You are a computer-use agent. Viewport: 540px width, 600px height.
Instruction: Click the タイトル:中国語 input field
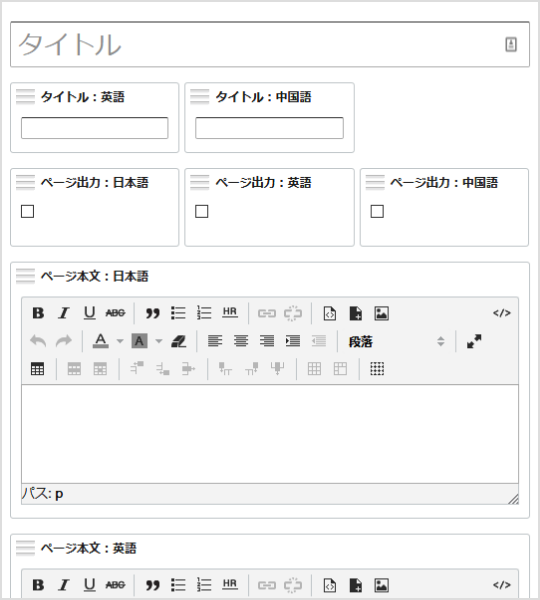pos(269,128)
